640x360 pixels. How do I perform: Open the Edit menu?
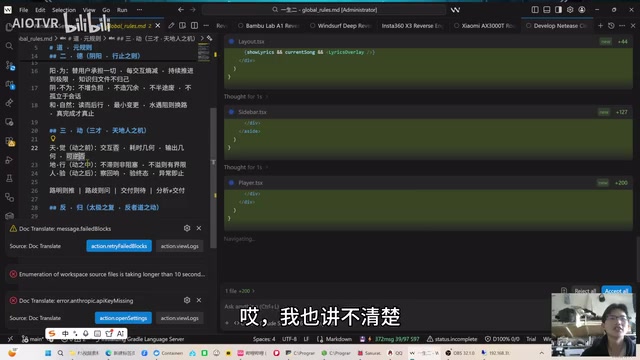pyautogui.click(x=40, y=10)
